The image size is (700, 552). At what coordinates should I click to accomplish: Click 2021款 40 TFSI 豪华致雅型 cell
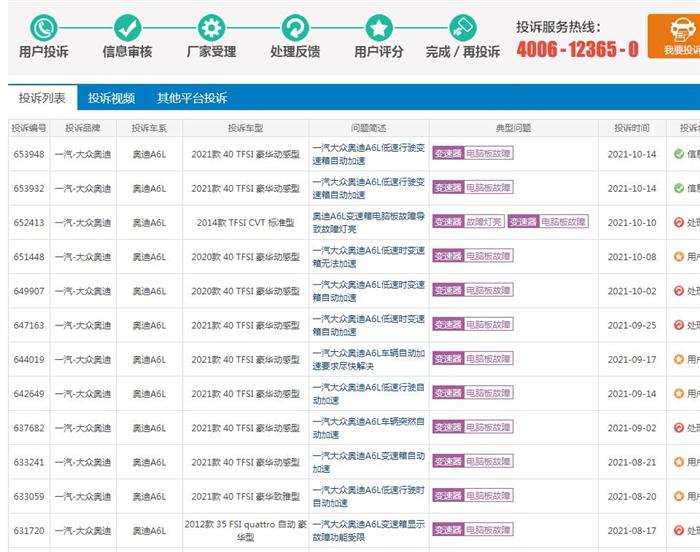(246, 496)
